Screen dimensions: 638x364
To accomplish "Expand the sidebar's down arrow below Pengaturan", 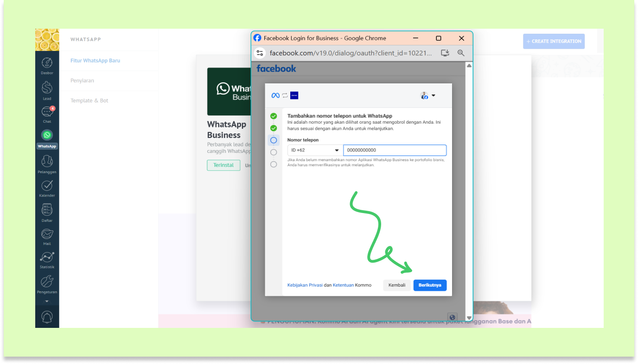I will [47, 301].
